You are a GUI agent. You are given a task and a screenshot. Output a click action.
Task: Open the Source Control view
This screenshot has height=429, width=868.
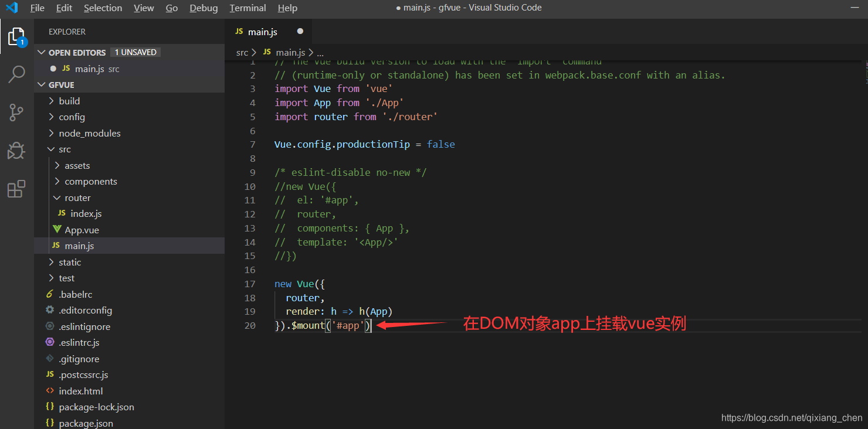[16, 112]
